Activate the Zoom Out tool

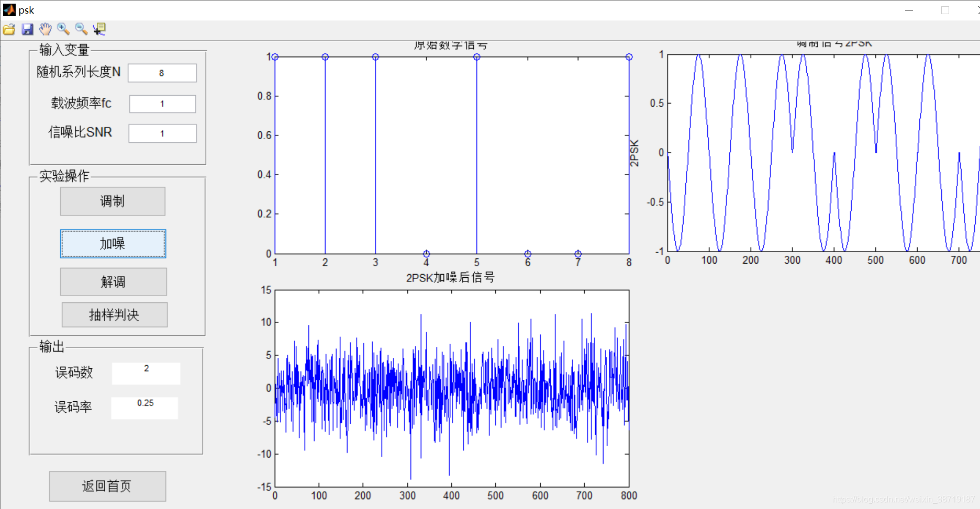click(x=81, y=29)
